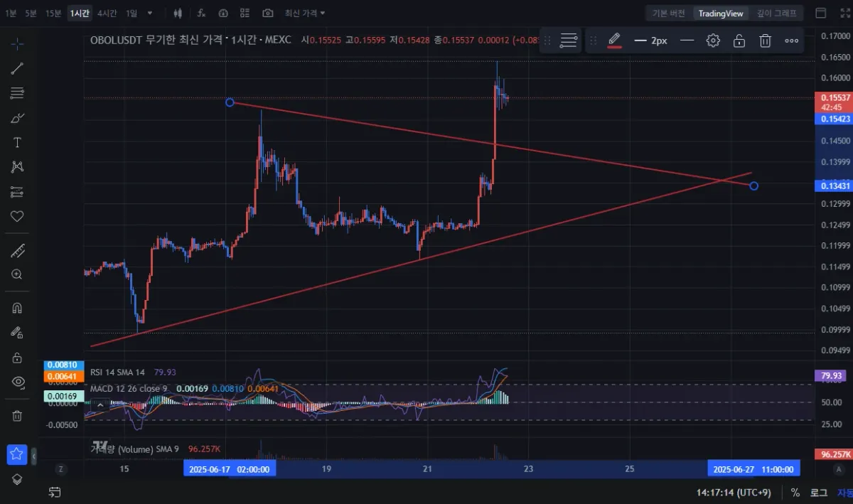This screenshot has height=504, width=853.
Task: Click the MACD 12 26 close 9 label
Action: tap(129, 389)
